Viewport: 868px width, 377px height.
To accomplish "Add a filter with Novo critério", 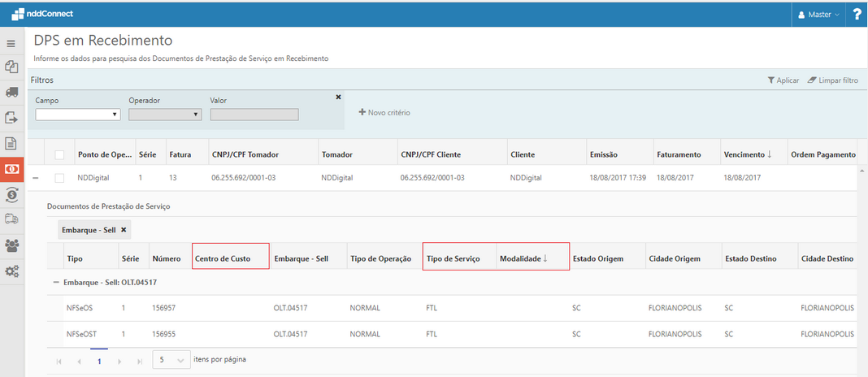I will point(384,112).
